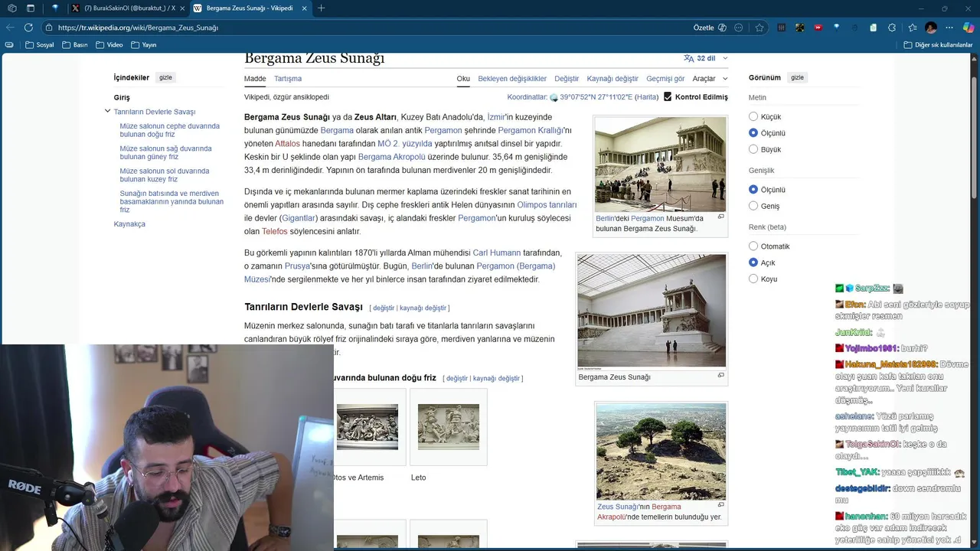Follow the Bergama Akropolü text link
This screenshot has height=551, width=980.
point(391,157)
